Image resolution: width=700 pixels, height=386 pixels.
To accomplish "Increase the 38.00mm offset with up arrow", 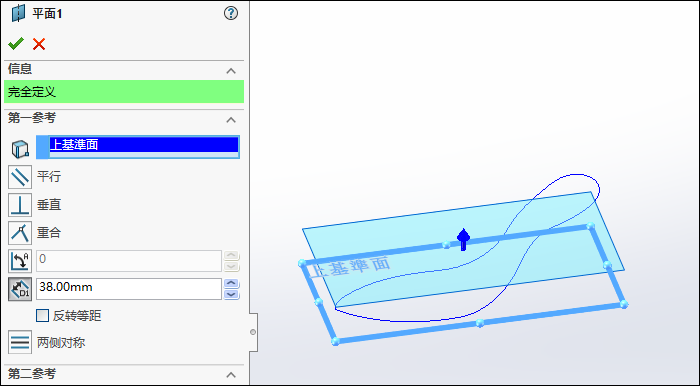I will 231,284.
